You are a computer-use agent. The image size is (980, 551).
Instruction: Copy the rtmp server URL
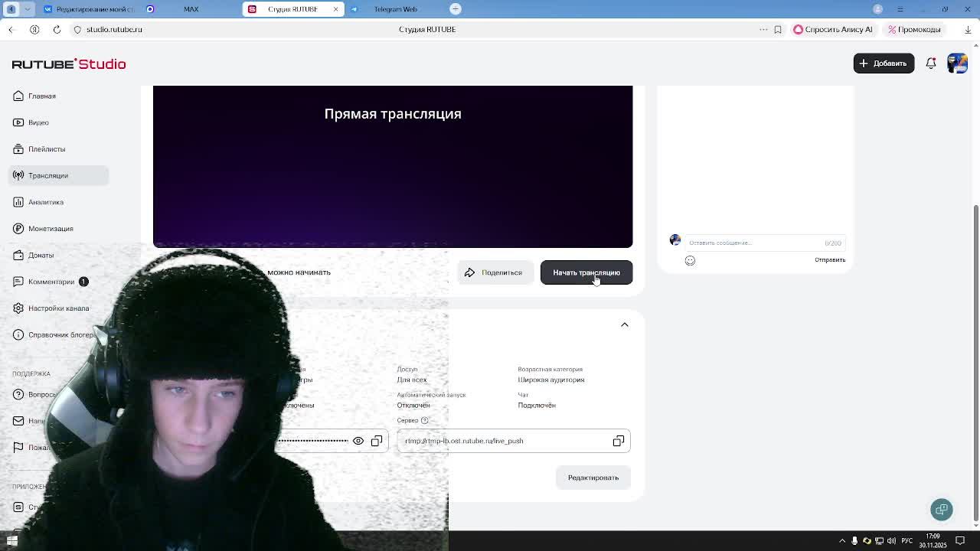[619, 441]
